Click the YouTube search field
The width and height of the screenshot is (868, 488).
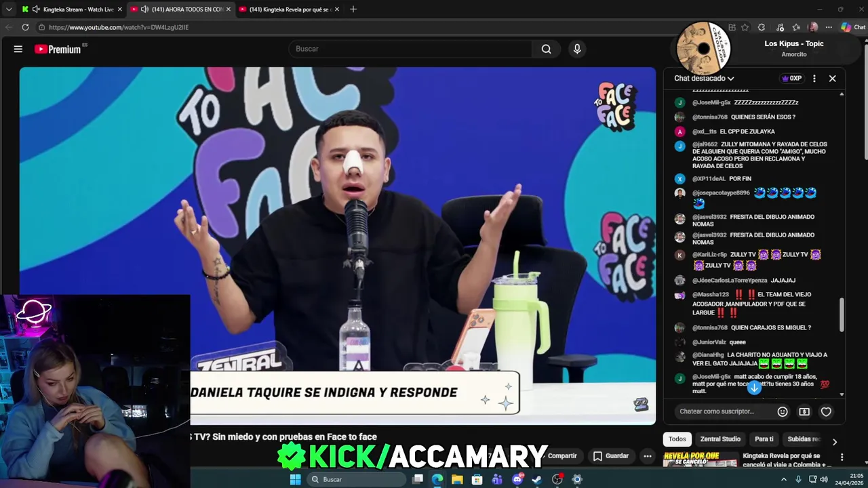(x=411, y=49)
